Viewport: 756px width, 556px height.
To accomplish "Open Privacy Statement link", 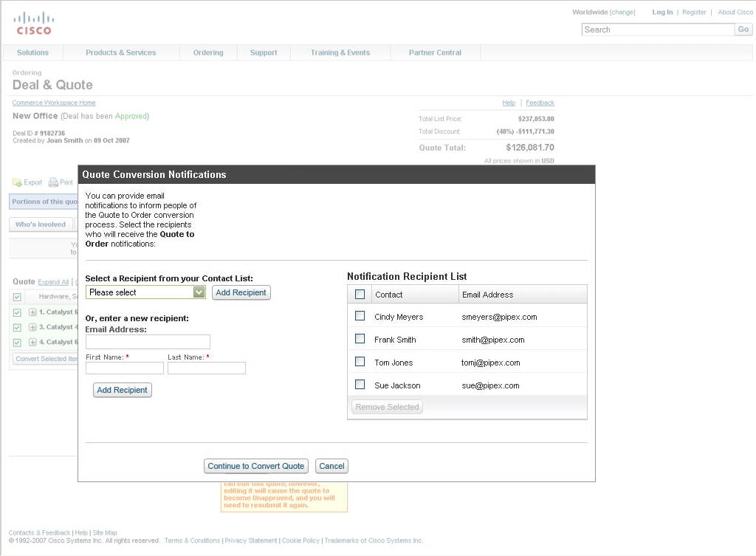I will pos(251,540).
